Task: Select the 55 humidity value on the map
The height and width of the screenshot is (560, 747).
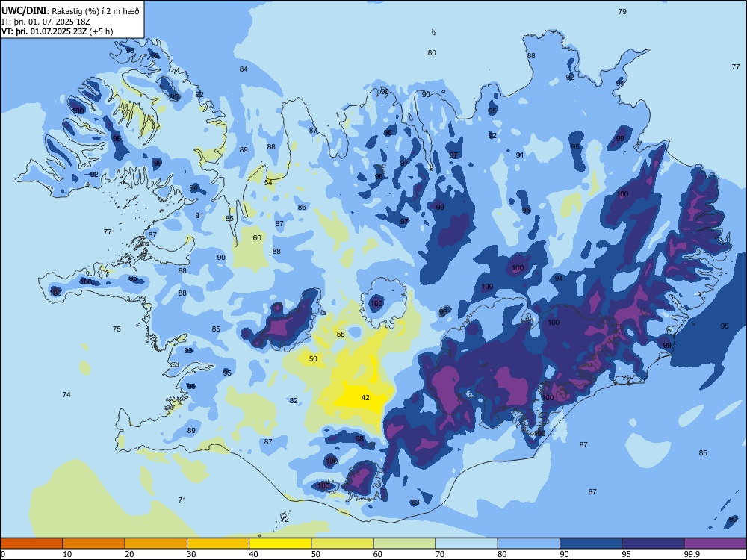Action: click(x=341, y=335)
